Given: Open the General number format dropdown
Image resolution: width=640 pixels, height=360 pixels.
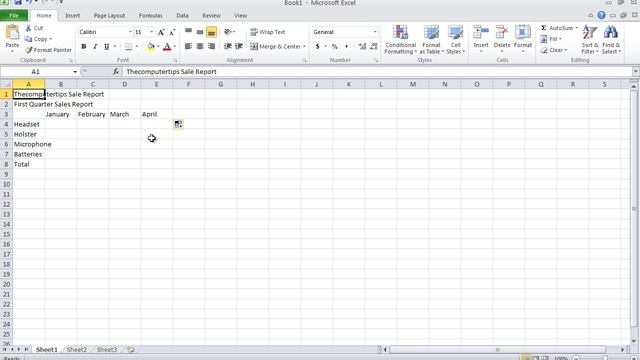Looking at the screenshot, I should [375, 32].
